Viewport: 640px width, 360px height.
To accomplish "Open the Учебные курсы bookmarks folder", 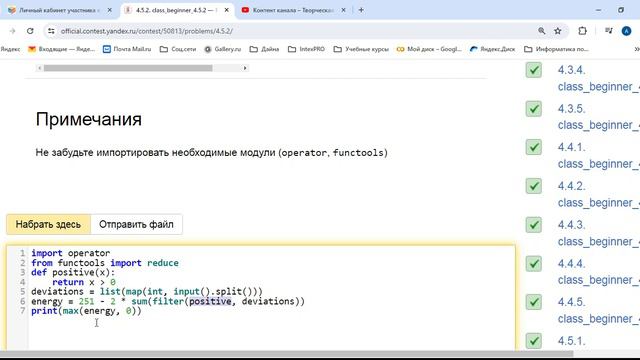I will tap(361, 49).
